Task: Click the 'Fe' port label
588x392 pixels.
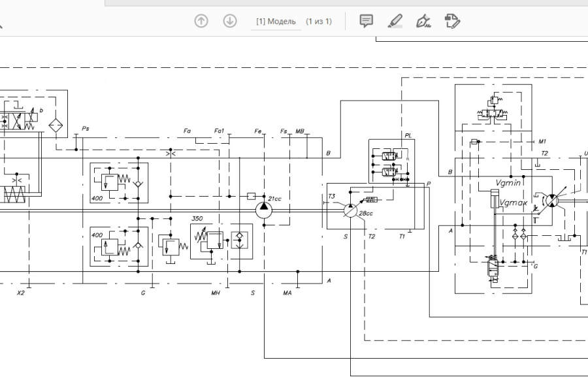Action: [x=257, y=131]
